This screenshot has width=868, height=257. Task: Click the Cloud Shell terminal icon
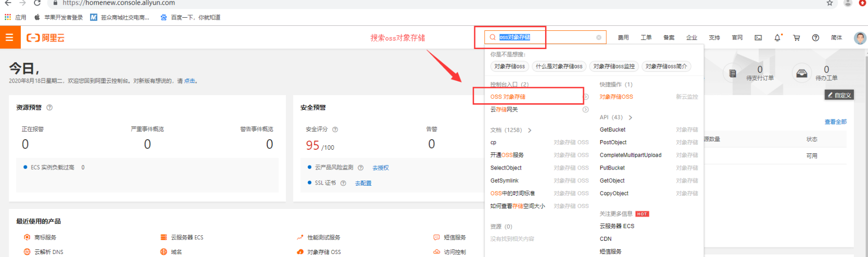click(x=758, y=38)
